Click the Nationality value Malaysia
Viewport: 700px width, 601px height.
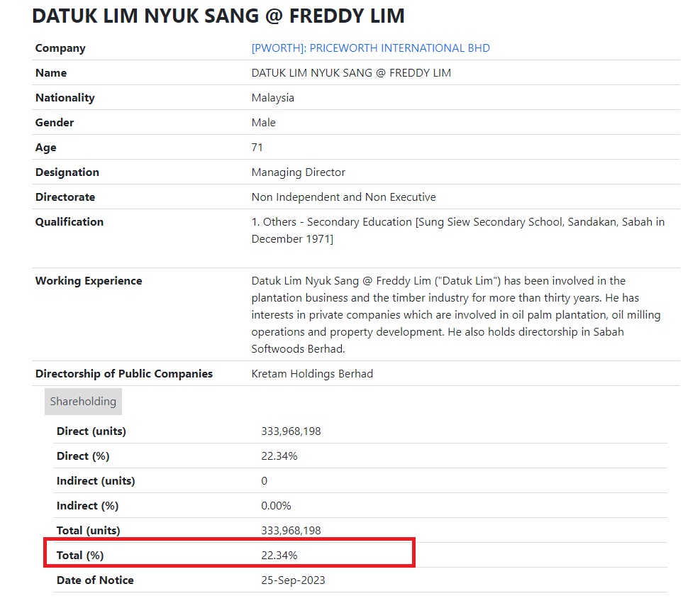[x=272, y=98]
